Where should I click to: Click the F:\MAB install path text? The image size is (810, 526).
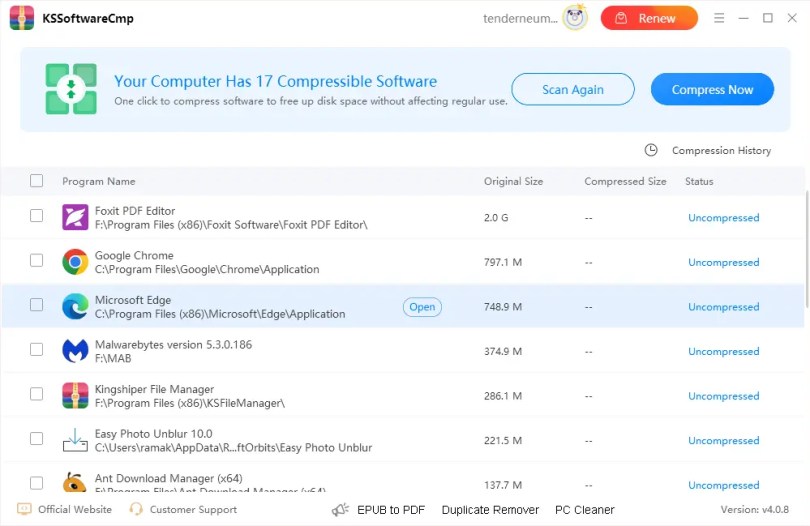[113, 359]
